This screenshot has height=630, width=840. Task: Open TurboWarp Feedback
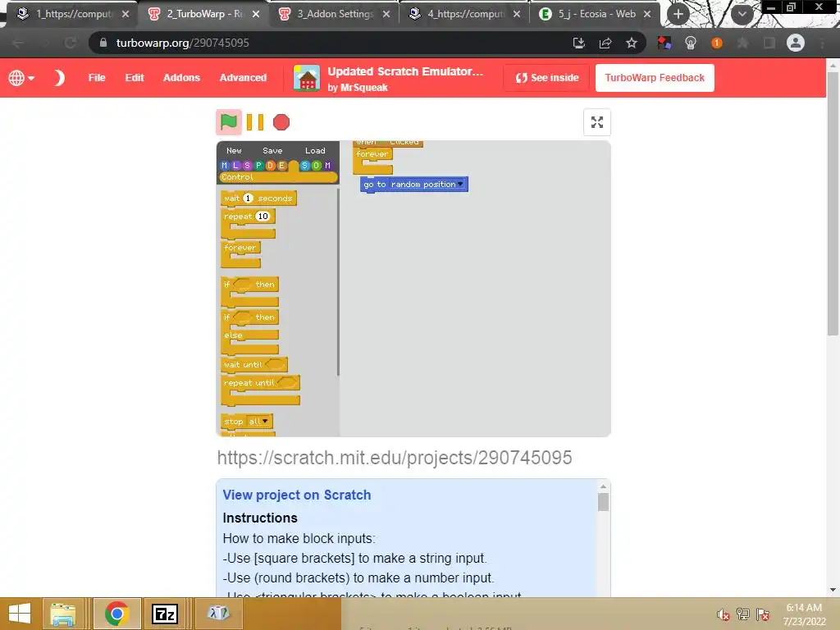click(655, 78)
